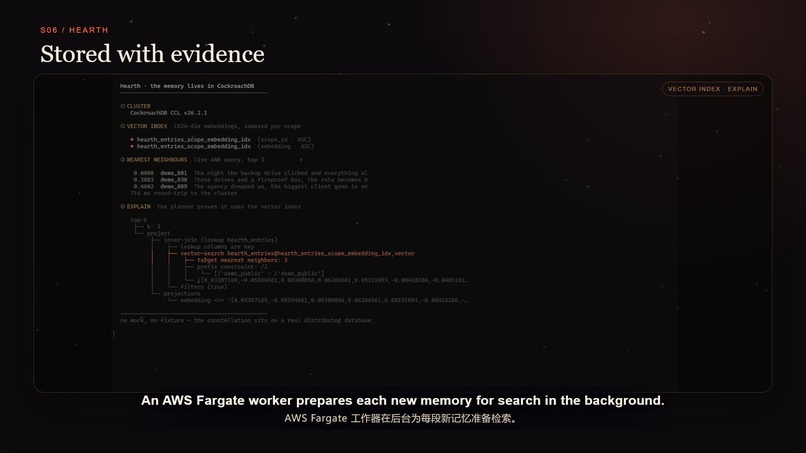Click the Chinese AWS Fargate subtitle line
Viewport: 806px width, 453px height.
(402, 419)
